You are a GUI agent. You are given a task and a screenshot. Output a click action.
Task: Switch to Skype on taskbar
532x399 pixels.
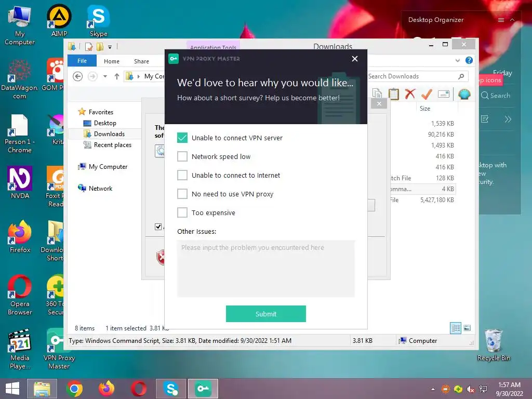[170, 389]
